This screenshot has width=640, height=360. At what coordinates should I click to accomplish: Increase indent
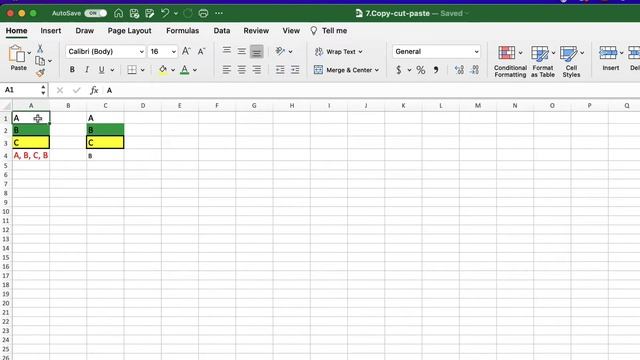(x=295, y=70)
